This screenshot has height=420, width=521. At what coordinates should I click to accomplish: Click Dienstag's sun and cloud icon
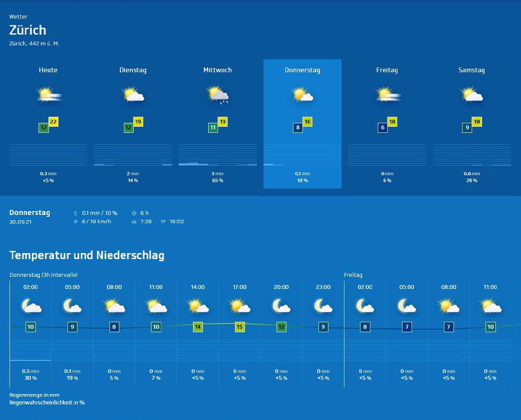click(x=133, y=95)
